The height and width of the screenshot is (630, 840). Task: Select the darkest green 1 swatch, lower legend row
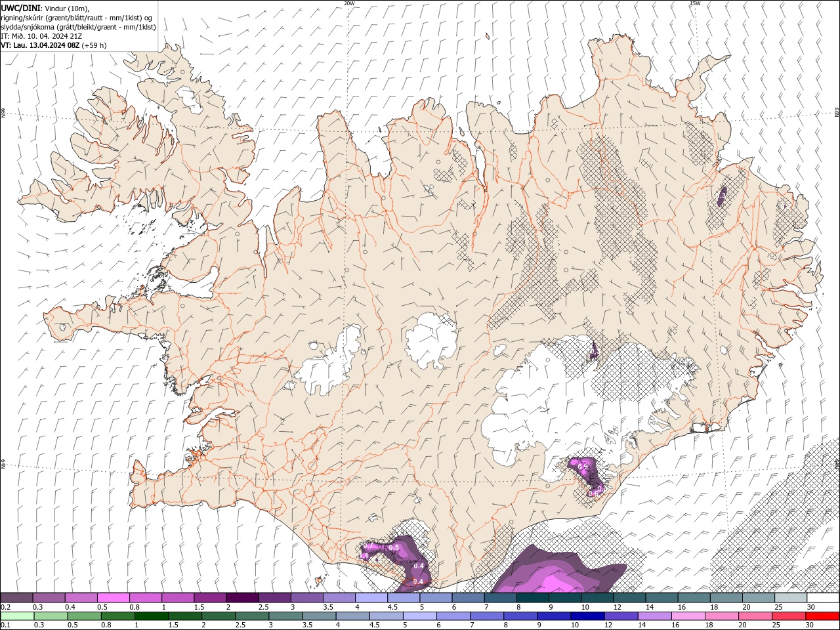point(151,616)
